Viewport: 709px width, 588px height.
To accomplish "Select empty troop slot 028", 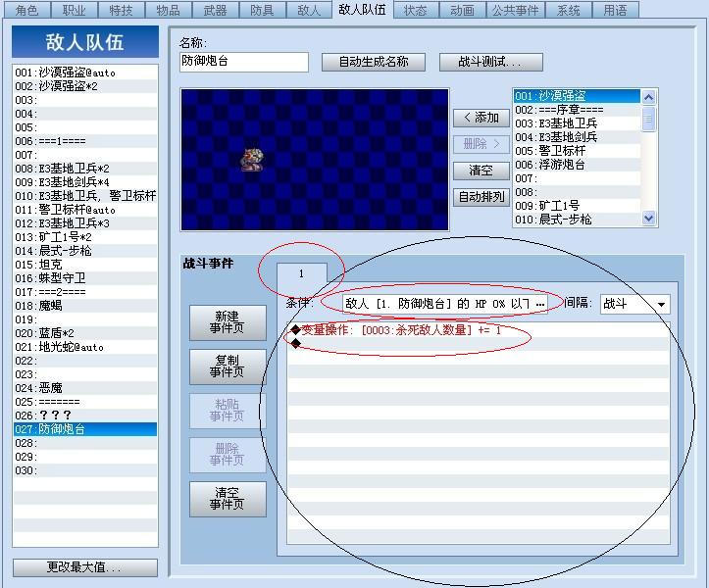I will (x=85, y=443).
